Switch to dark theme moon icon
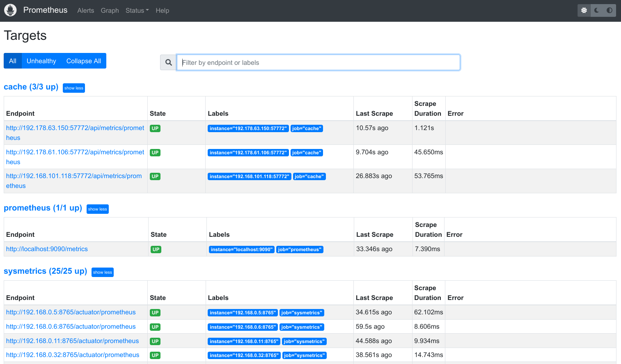621x364 pixels. click(x=597, y=10)
